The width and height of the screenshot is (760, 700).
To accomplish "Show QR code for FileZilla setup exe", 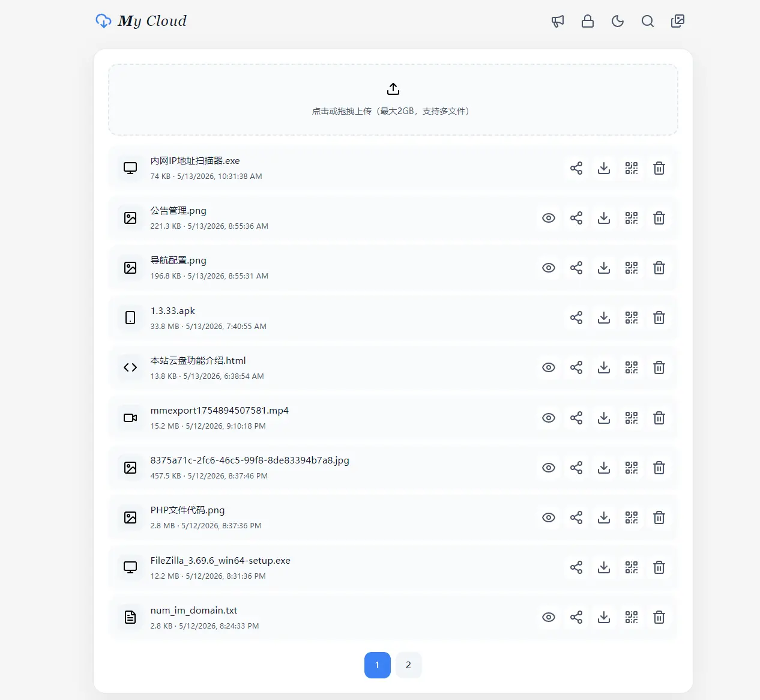I will pos(632,567).
